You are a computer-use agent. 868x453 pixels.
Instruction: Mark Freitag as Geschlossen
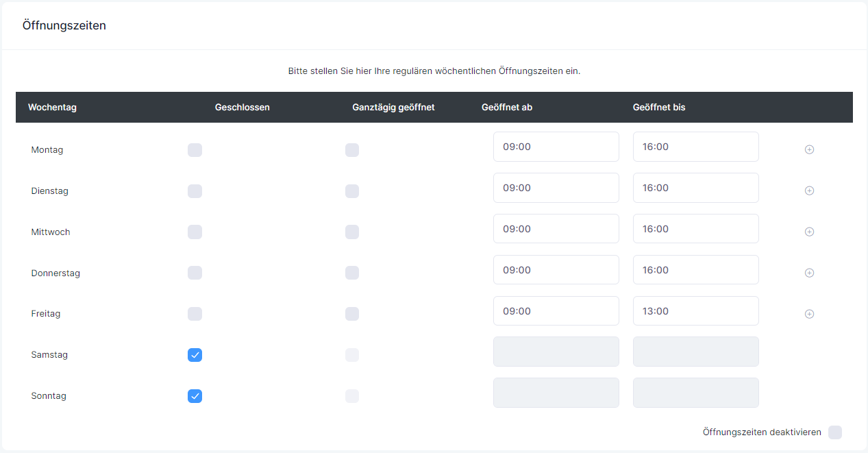point(195,314)
